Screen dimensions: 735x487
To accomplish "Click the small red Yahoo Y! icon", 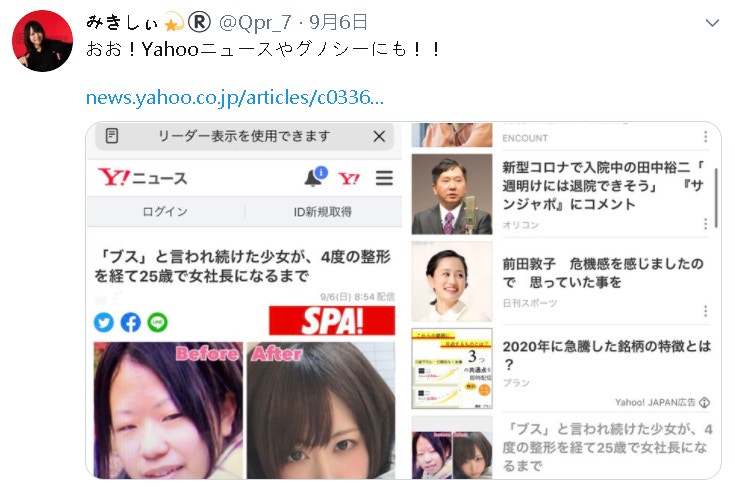I will coord(349,179).
